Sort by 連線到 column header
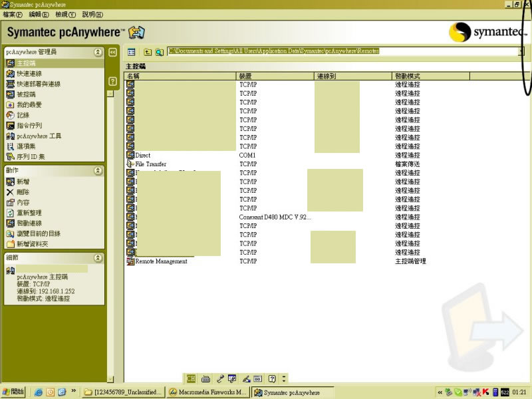The height and width of the screenshot is (399, 532). [x=353, y=76]
